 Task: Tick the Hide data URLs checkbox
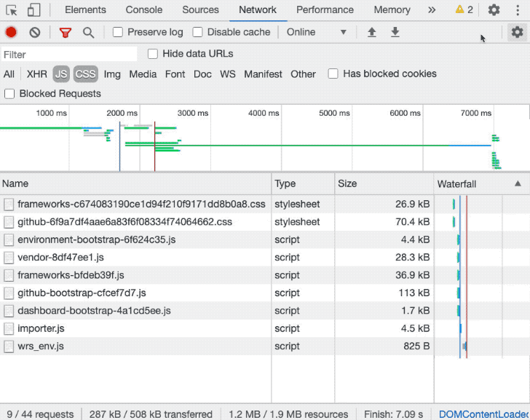click(153, 54)
